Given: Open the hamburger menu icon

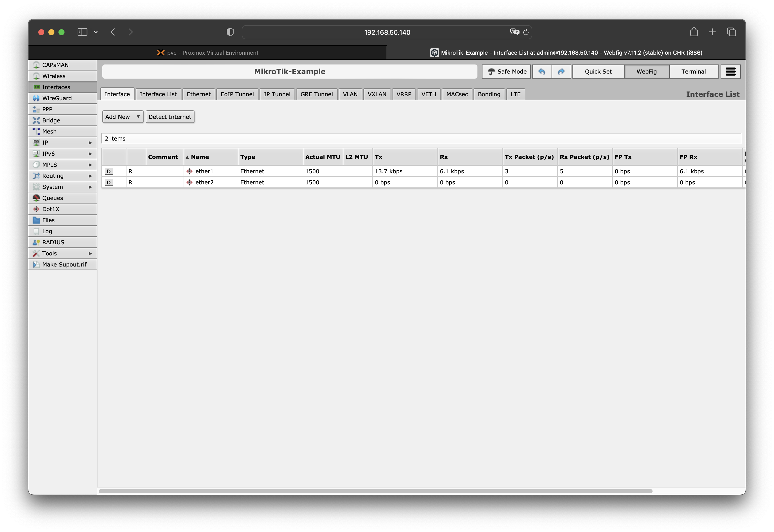Looking at the screenshot, I should [x=730, y=71].
